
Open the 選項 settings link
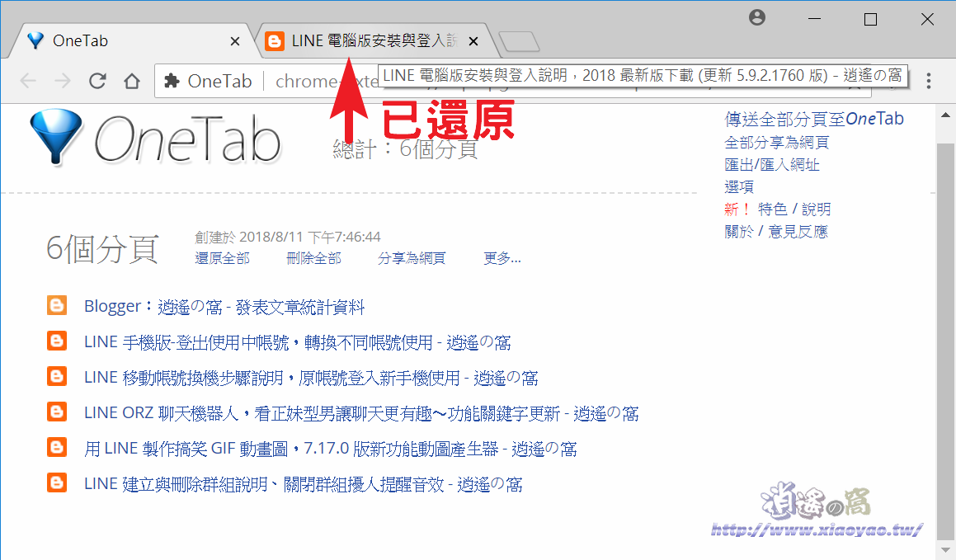(x=739, y=186)
